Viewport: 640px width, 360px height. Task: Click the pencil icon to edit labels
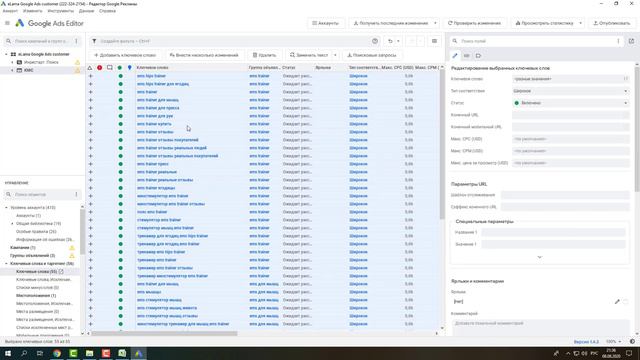click(x=617, y=302)
